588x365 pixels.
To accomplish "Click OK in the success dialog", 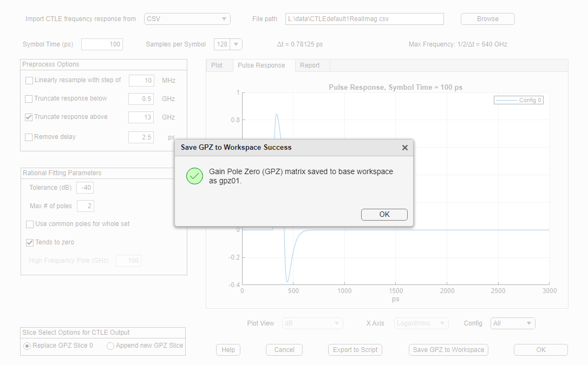I will click(384, 215).
